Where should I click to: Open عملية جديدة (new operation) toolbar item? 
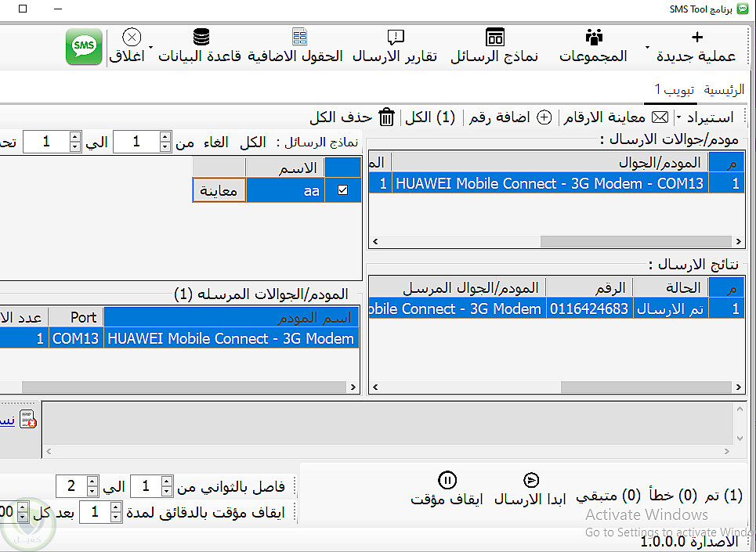696,46
